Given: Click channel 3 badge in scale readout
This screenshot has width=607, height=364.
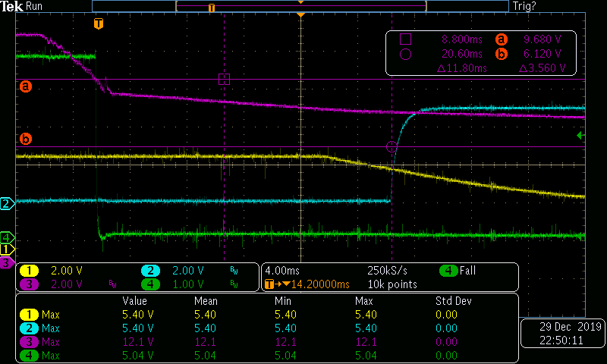Looking at the screenshot, I should click(29, 284).
